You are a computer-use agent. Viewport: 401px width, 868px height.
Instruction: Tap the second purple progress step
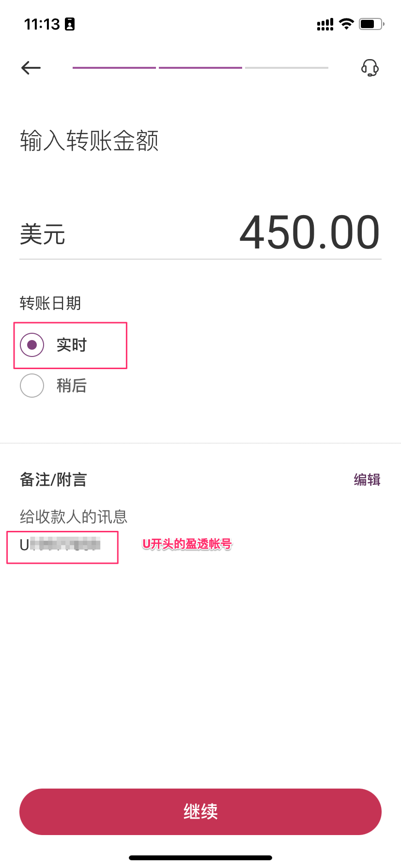(x=200, y=68)
